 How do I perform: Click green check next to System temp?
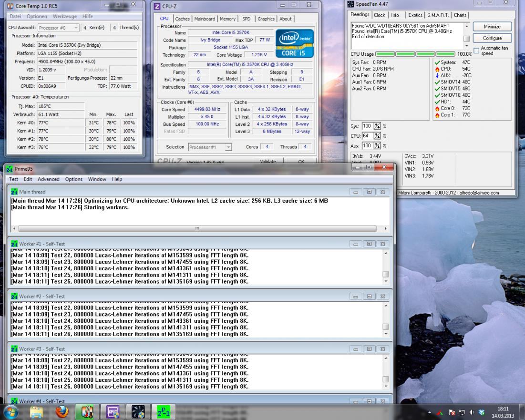pyautogui.click(x=437, y=62)
